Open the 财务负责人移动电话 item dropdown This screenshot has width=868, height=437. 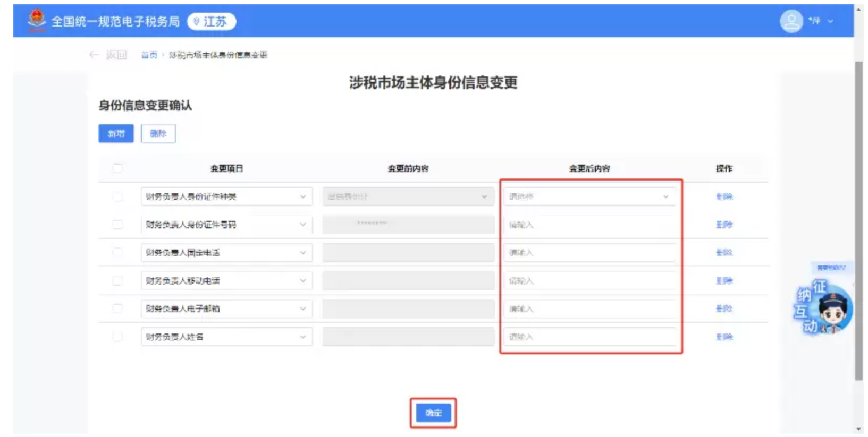(227, 280)
